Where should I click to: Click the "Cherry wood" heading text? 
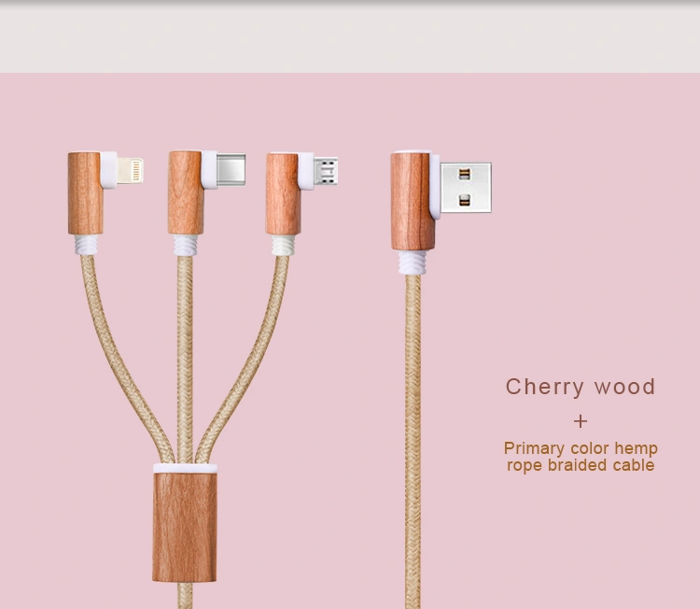(x=580, y=387)
